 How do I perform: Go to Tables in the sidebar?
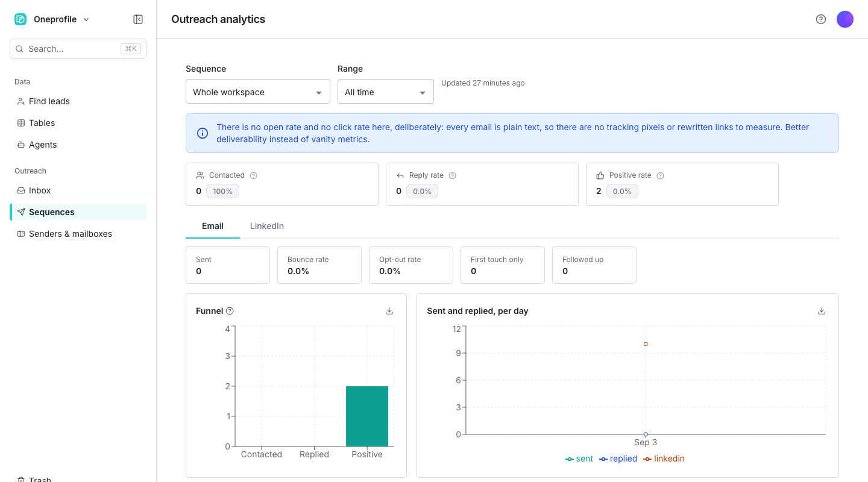78,123
